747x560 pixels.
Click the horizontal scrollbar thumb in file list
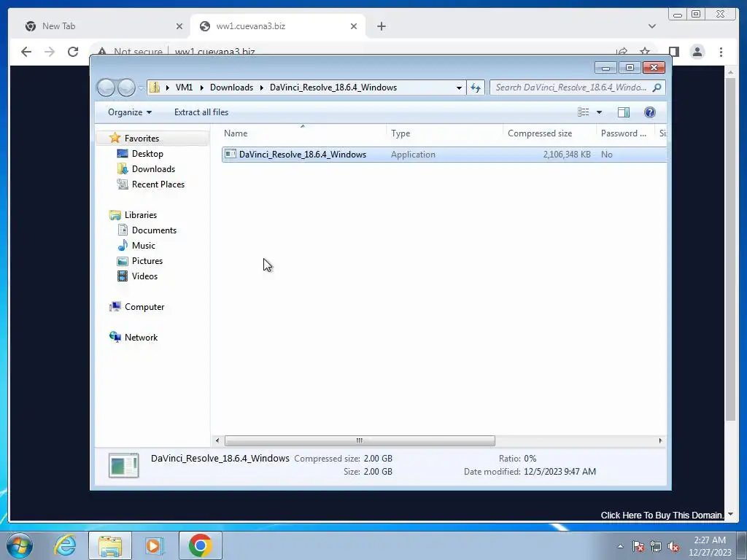360,440
